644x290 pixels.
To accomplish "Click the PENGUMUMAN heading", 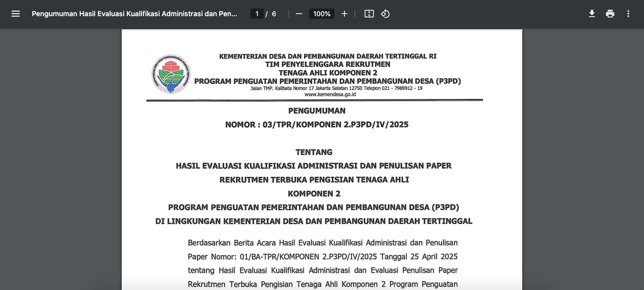I will pyautogui.click(x=317, y=111).
